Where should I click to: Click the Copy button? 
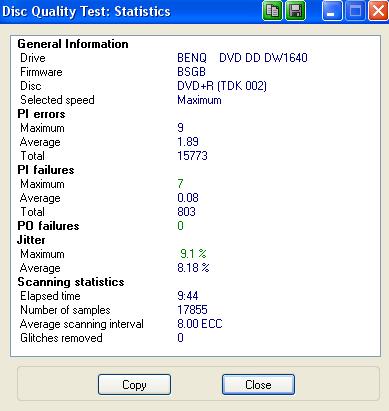point(134,385)
